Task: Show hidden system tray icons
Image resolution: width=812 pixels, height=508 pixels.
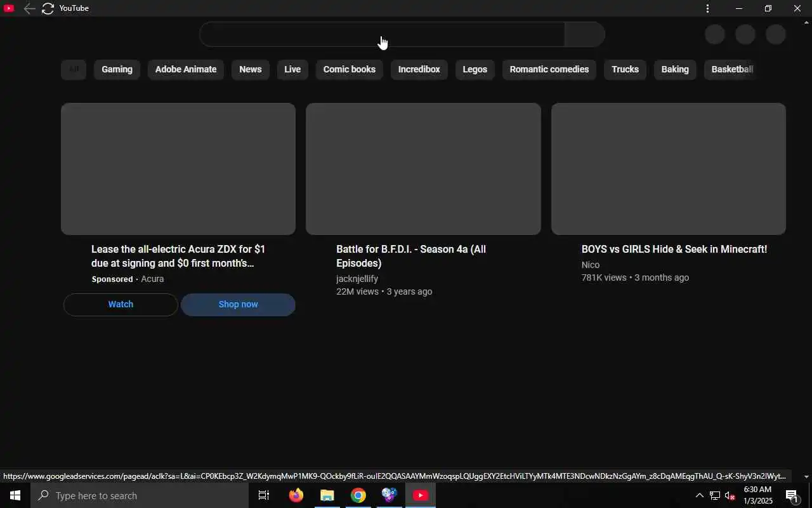Action: coord(699,495)
